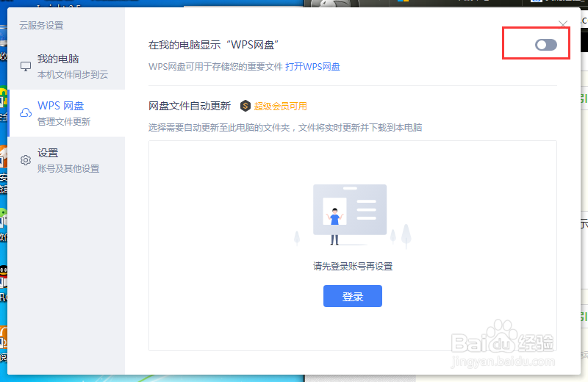Click the 本机文件同步到云 subtitle
The width and height of the screenshot is (588, 382).
tap(73, 75)
